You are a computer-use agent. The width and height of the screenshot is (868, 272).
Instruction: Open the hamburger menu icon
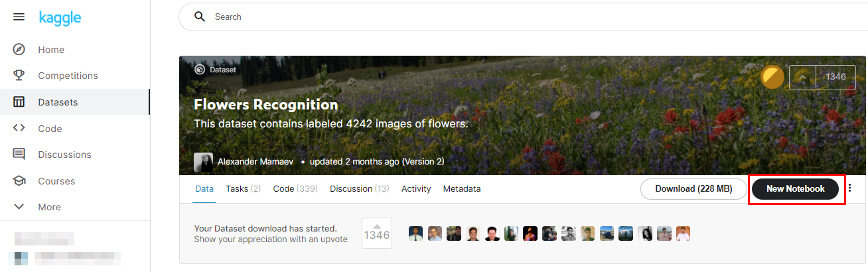tap(19, 17)
